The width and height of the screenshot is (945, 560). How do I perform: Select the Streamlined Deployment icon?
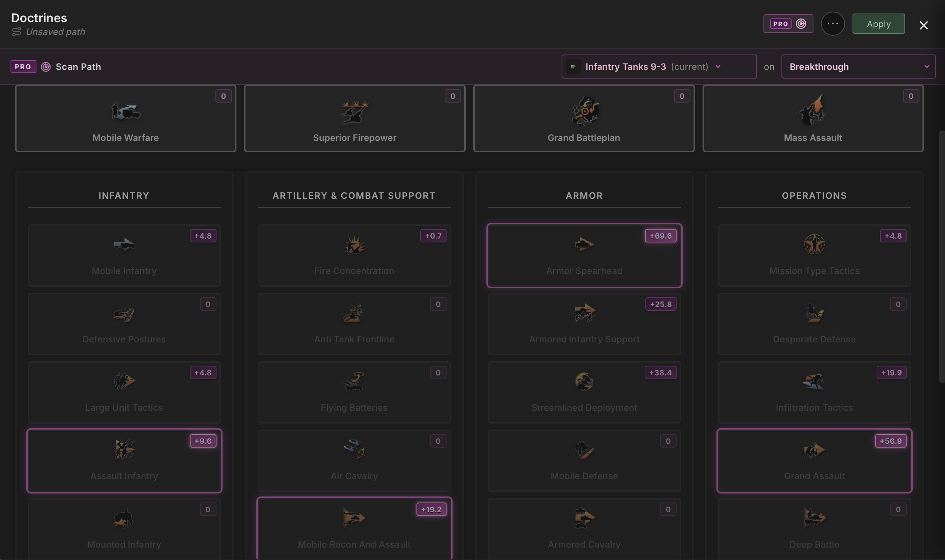tap(584, 381)
